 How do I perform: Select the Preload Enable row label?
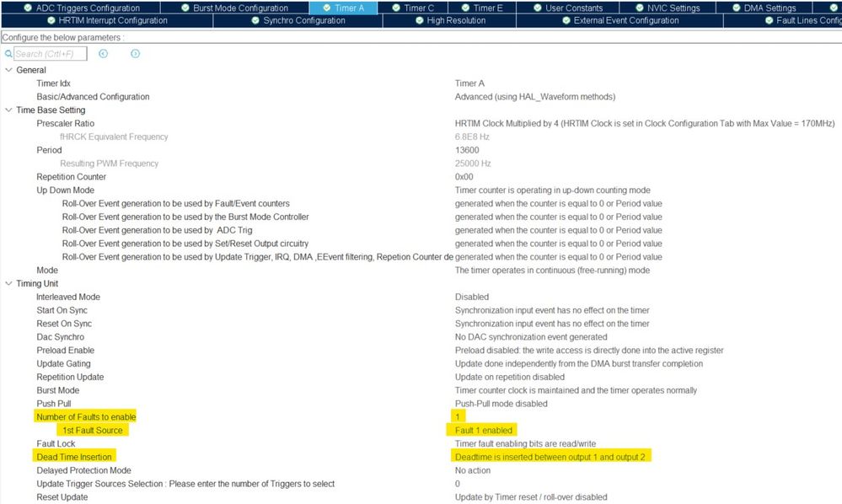coord(66,351)
